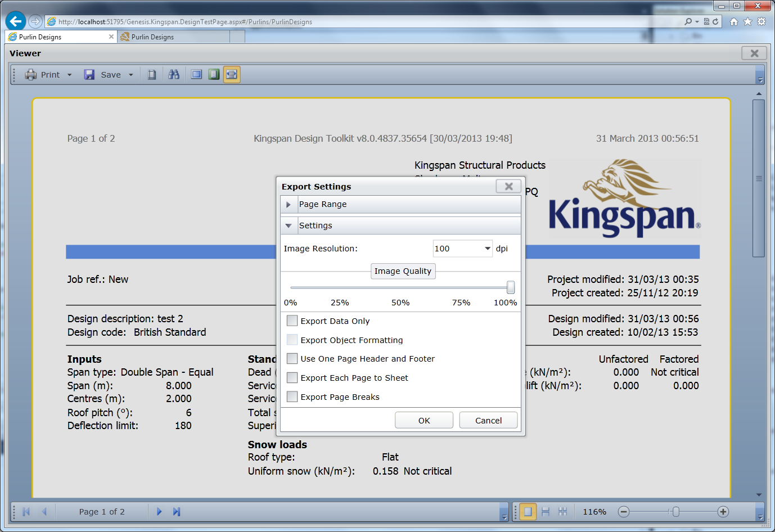Enable Export Data Only checkbox
The image size is (775, 532).
click(292, 321)
